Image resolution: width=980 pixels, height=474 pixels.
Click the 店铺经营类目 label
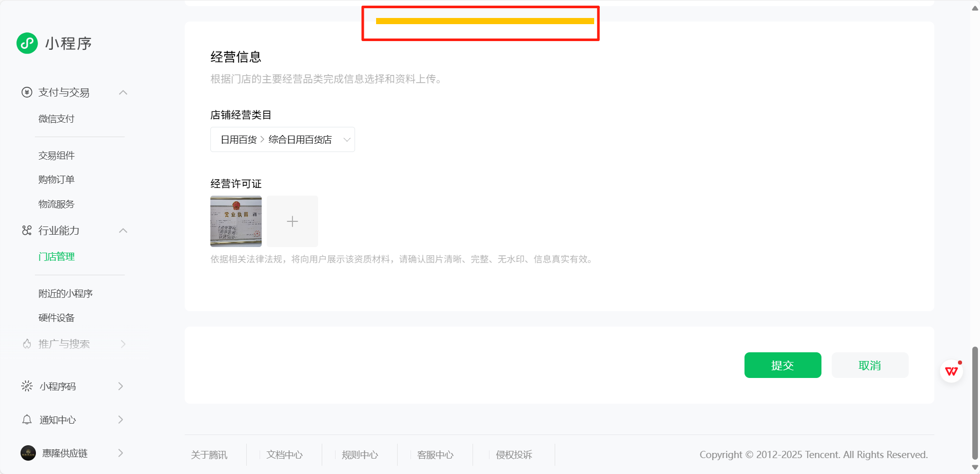tap(241, 115)
